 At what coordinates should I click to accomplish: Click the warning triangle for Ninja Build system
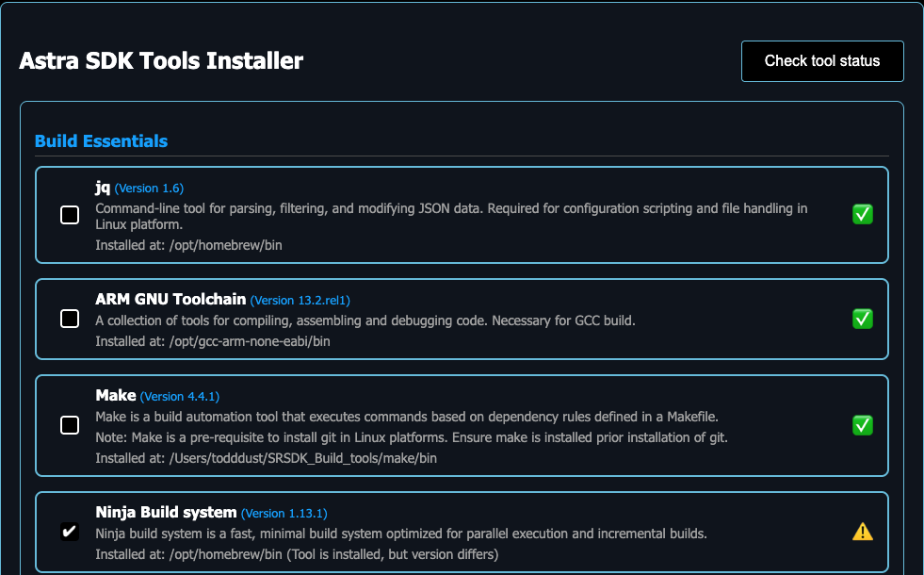click(863, 531)
